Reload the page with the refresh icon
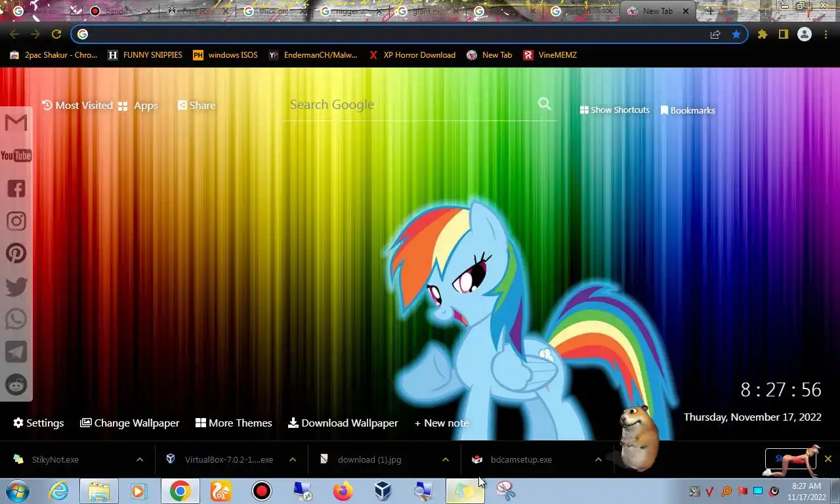Image resolution: width=840 pixels, height=504 pixels. [56, 34]
